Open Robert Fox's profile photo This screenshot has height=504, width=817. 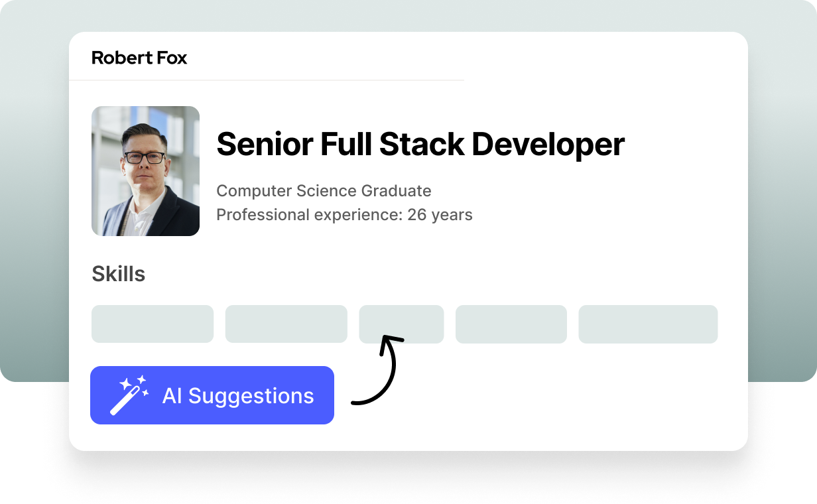[145, 171]
